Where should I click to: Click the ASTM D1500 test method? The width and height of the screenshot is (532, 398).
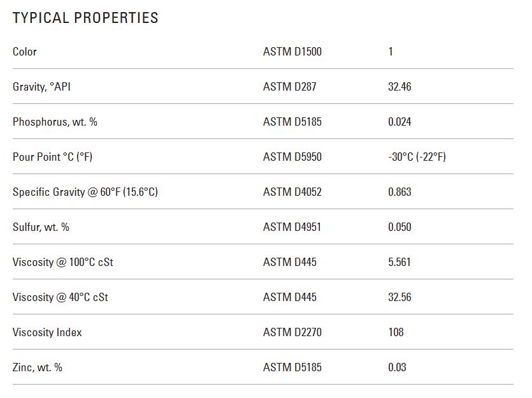(292, 52)
